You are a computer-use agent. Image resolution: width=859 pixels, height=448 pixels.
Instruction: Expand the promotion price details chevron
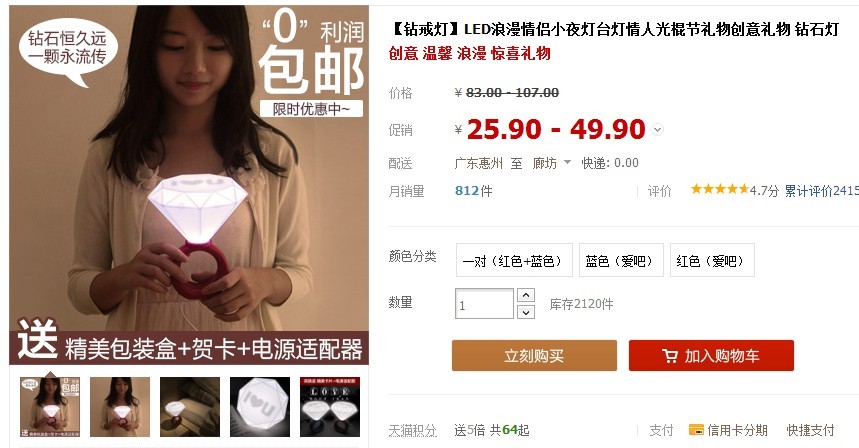[x=657, y=130]
